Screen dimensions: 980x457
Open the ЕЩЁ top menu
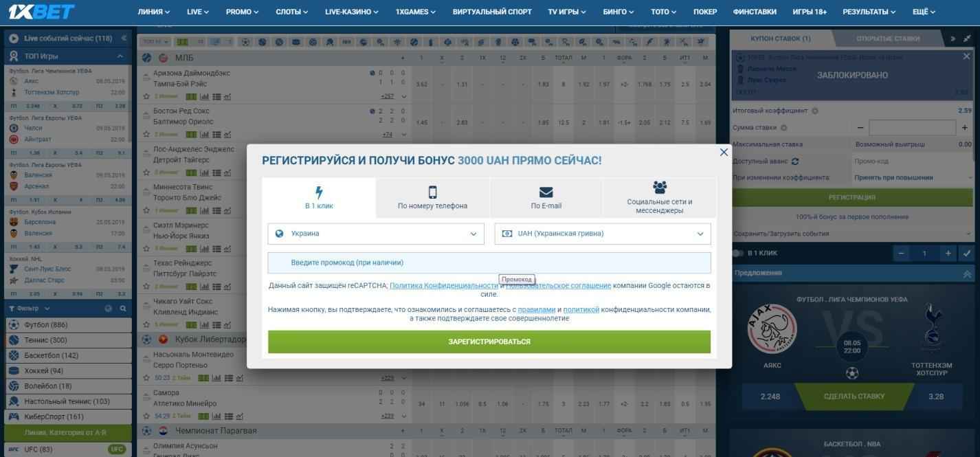tap(924, 12)
